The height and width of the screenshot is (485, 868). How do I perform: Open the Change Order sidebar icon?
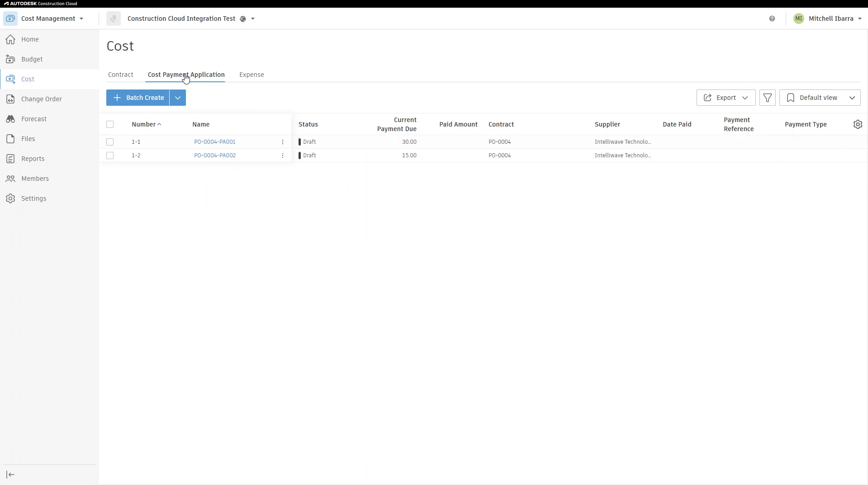click(x=10, y=99)
